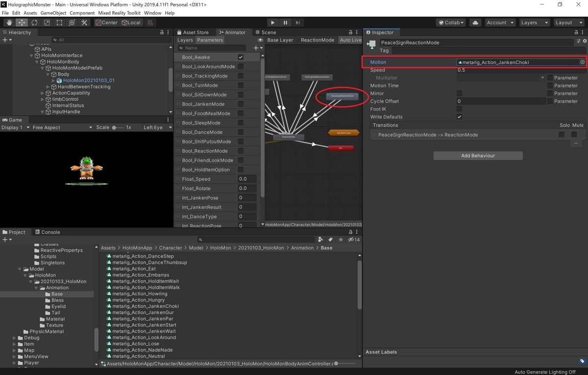Viewport: 588px width, 375px height.
Task: Enable Bool_DanceMode checkbox
Action: click(241, 132)
